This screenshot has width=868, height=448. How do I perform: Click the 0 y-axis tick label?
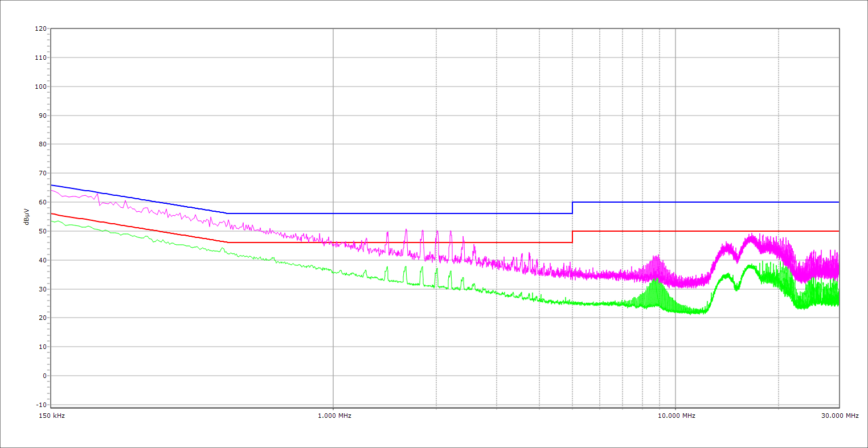[44, 376]
